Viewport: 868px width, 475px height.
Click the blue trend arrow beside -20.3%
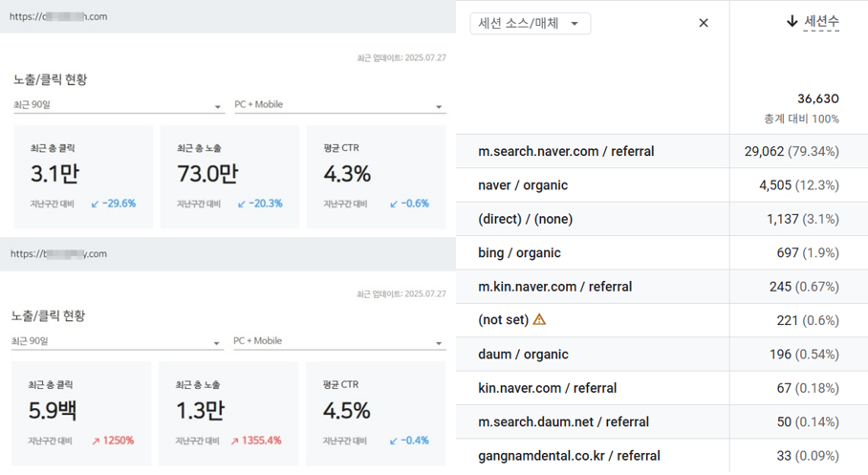[x=242, y=204]
